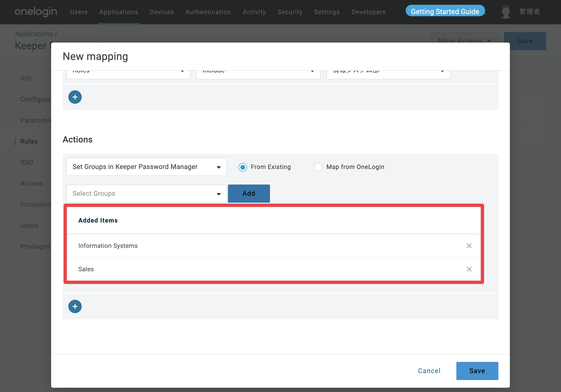Click the Add button for groups
Viewport: 561px width, 392px height.
[x=249, y=194]
